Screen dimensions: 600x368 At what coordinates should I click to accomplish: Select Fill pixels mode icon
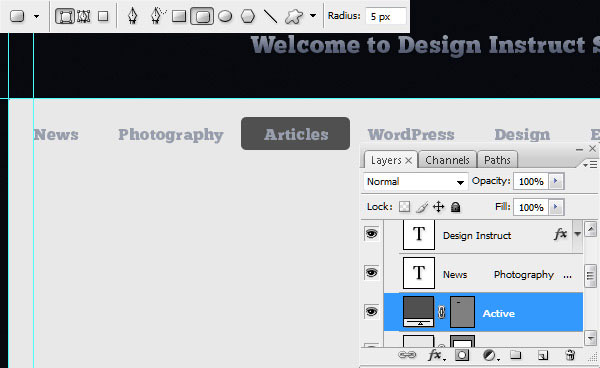click(x=103, y=16)
